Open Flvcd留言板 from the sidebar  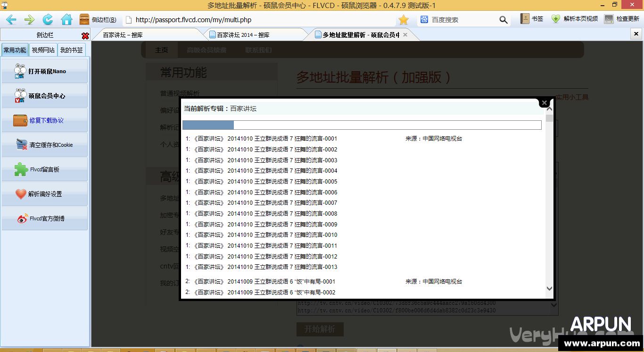coord(45,169)
